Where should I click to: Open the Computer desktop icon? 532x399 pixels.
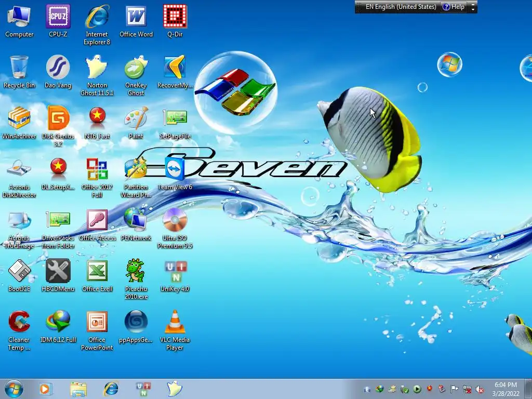click(x=19, y=21)
